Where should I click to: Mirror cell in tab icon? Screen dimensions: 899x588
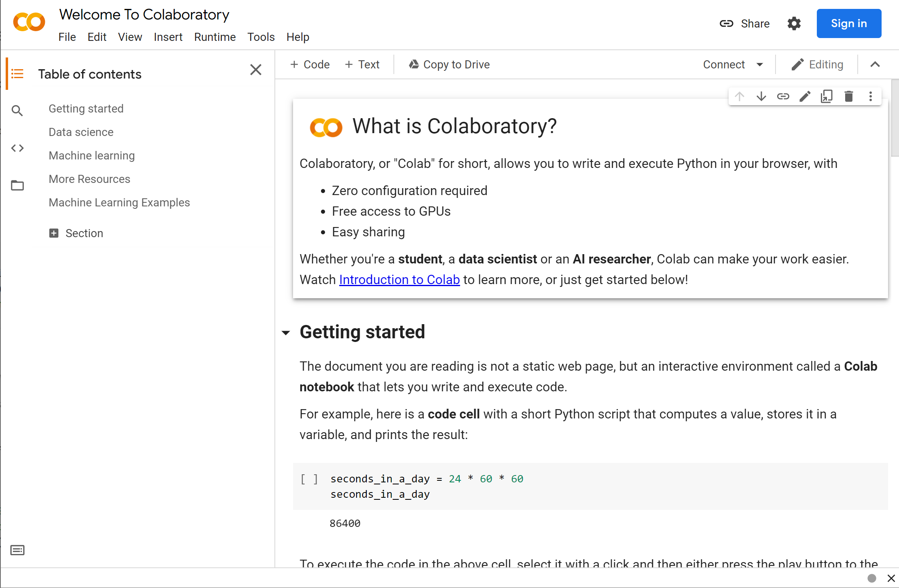point(827,96)
